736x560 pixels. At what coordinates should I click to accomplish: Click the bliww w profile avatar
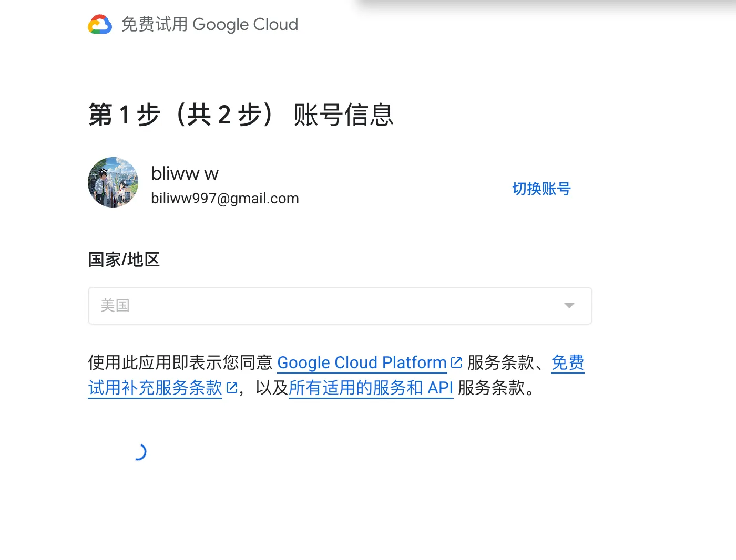[113, 182]
